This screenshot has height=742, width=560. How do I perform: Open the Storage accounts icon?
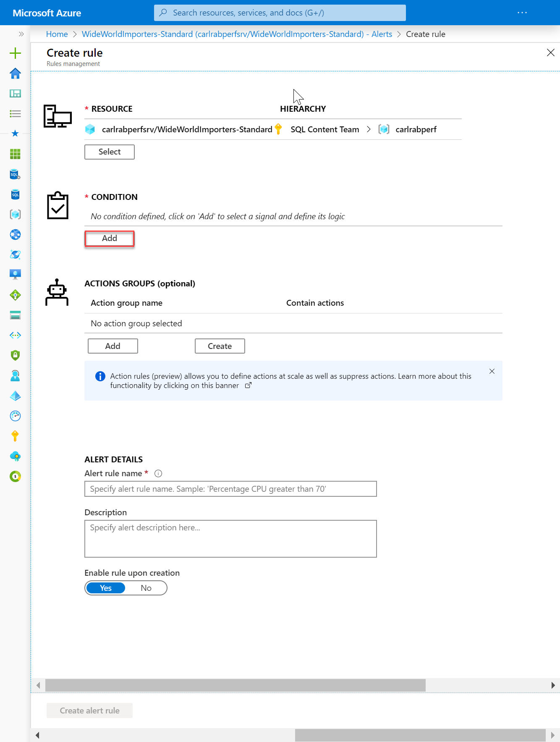15,315
